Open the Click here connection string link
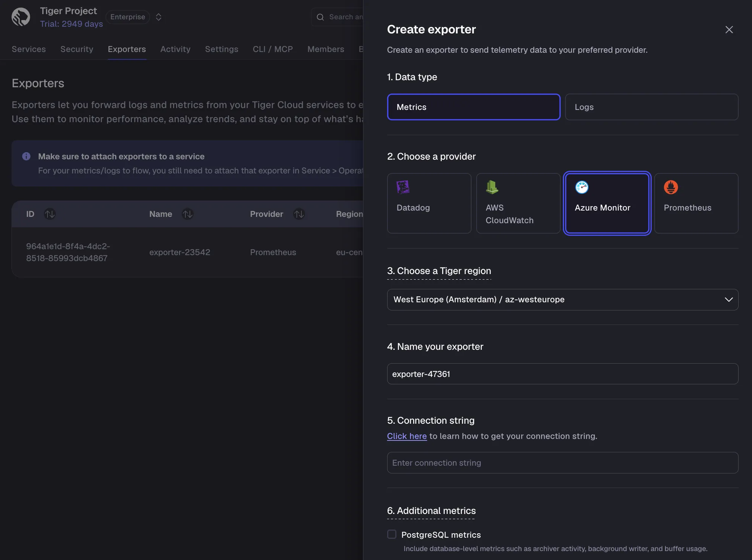 click(x=407, y=436)
